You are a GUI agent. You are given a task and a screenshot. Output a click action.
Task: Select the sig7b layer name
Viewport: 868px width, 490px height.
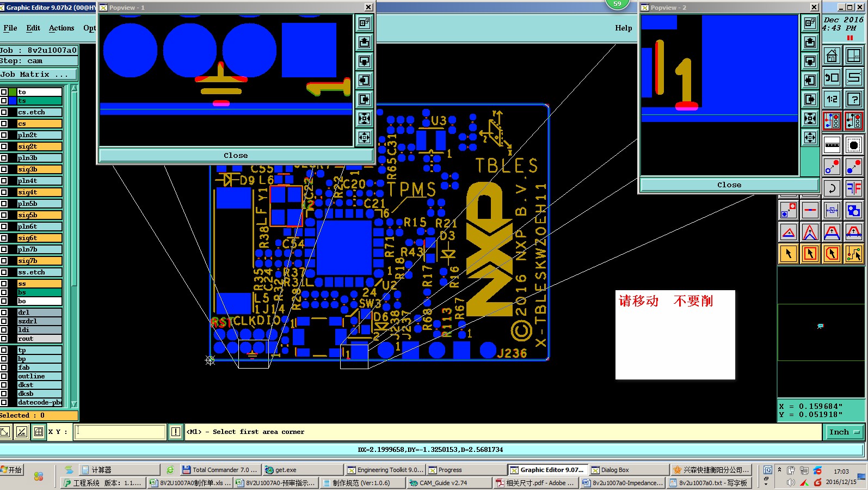click(x=39, y=261)
